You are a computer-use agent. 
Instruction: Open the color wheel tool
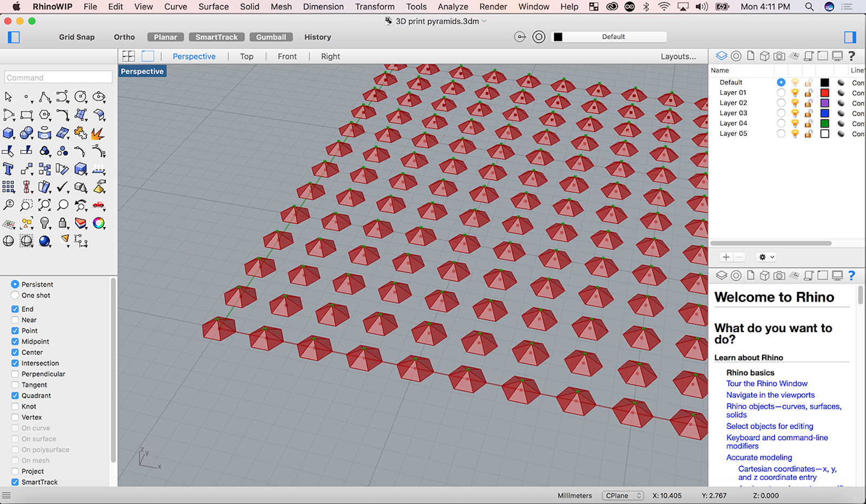point(99,223)
